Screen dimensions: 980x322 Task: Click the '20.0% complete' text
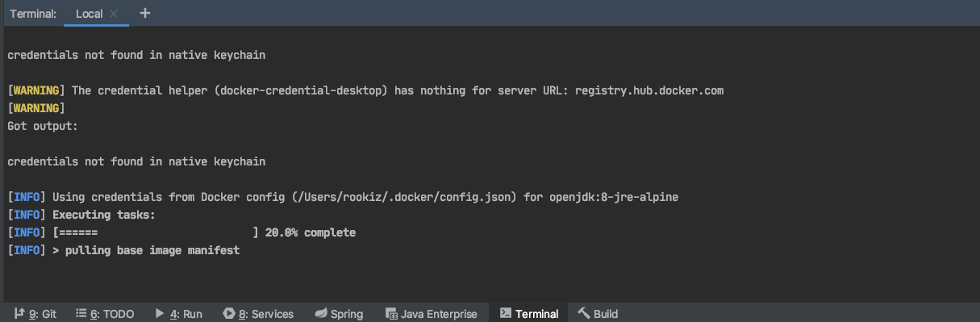tap(311, 232)
